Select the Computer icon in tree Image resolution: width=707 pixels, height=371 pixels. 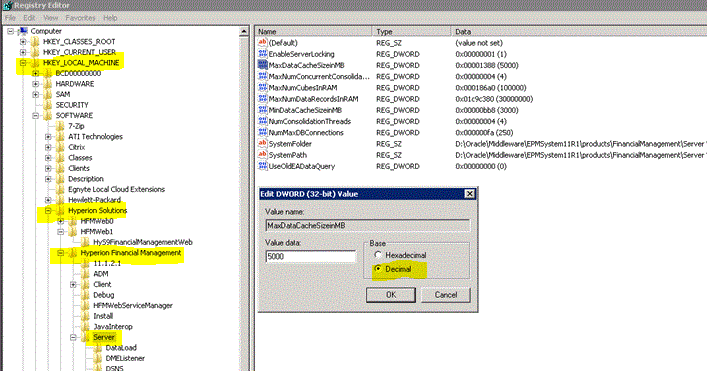23,31
